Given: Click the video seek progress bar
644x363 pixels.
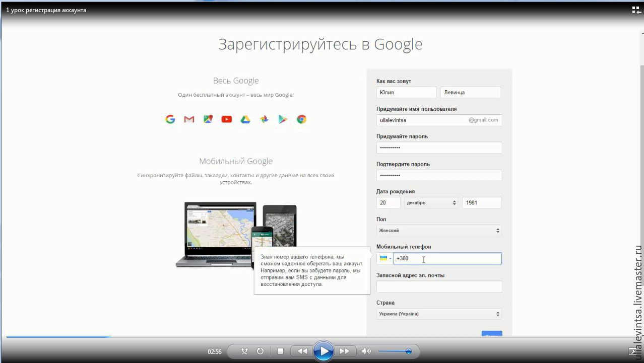Looking at the screenshot, I should coord(322,336).
